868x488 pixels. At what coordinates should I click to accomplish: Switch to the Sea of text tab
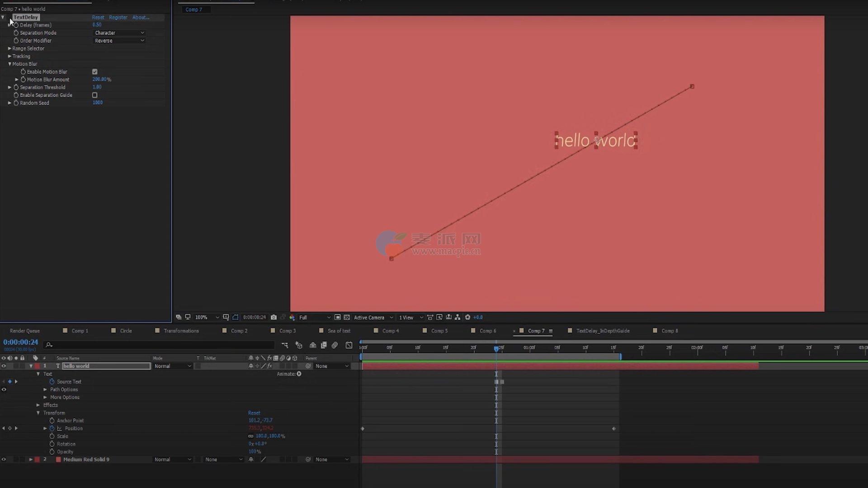339,331
